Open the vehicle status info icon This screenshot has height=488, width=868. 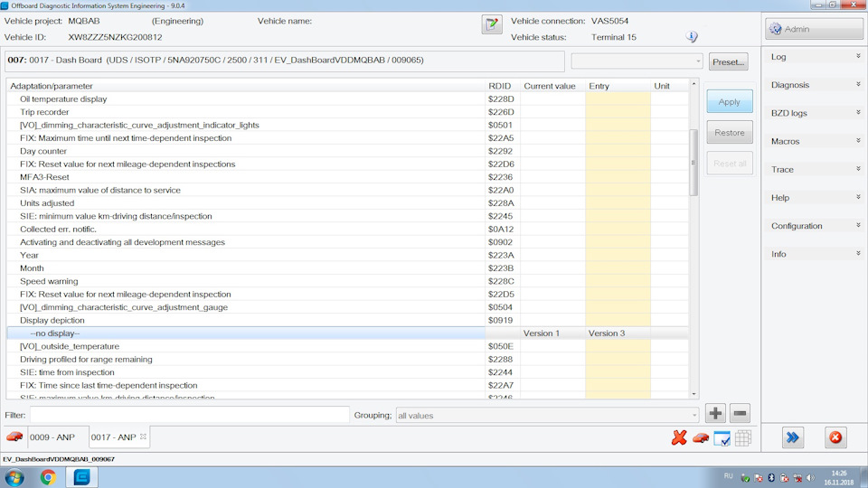click(x=692, y=36)
